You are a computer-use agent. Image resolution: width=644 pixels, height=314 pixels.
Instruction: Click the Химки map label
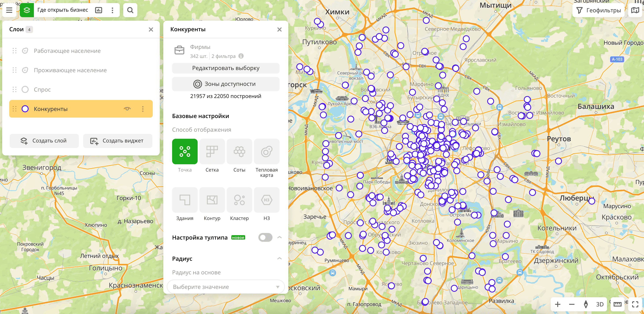click(337, 12)
